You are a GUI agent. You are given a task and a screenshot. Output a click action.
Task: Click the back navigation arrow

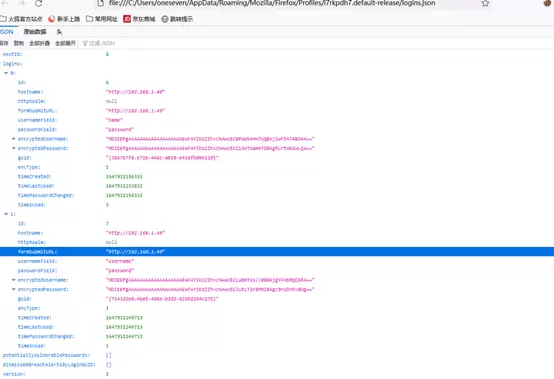tap(5, 3)
